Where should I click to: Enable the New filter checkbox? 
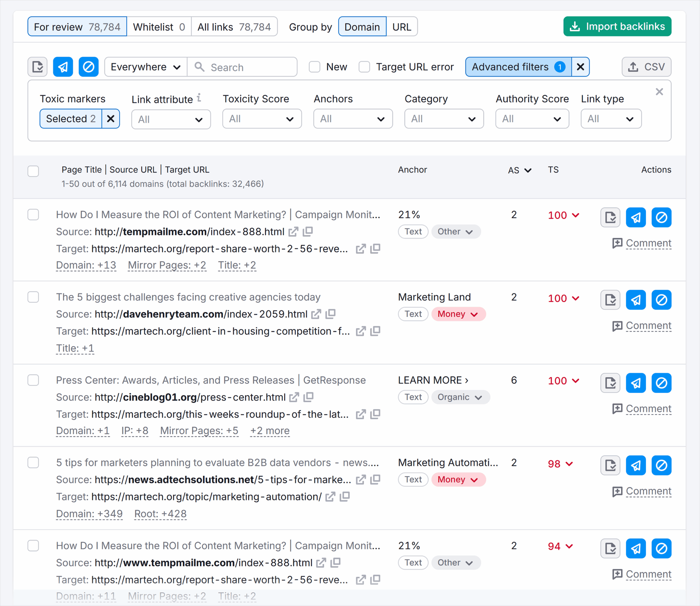click(314, 67)
